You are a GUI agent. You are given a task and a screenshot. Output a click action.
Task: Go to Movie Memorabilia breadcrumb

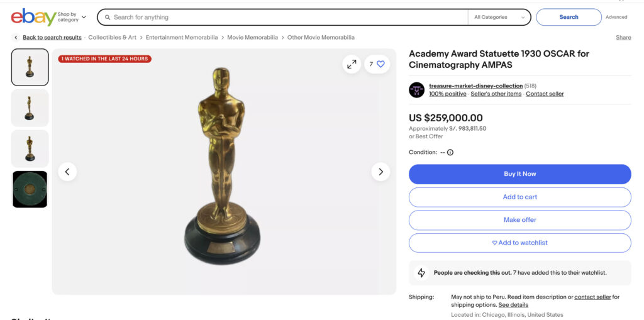[252, 38]
